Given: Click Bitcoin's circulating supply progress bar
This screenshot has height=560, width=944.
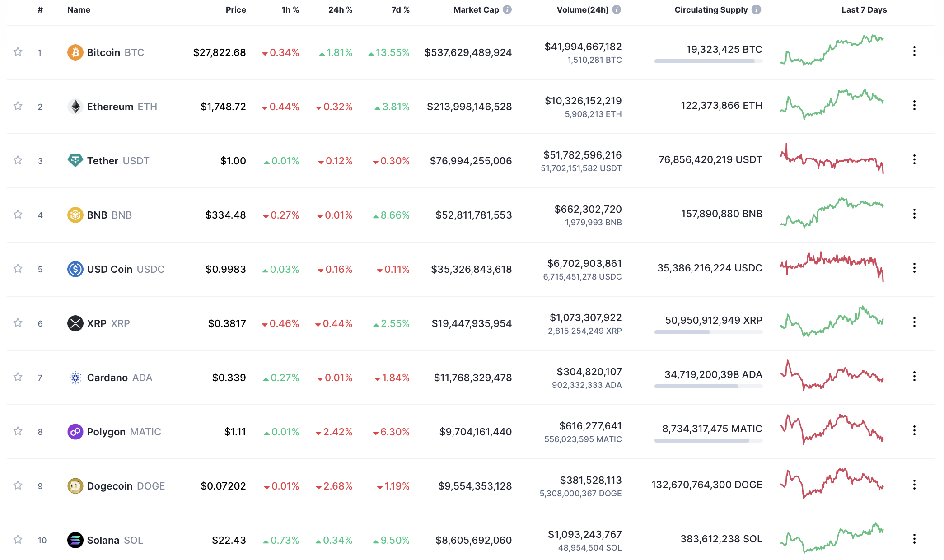Looking at the screenshot, I should point(708,61).
